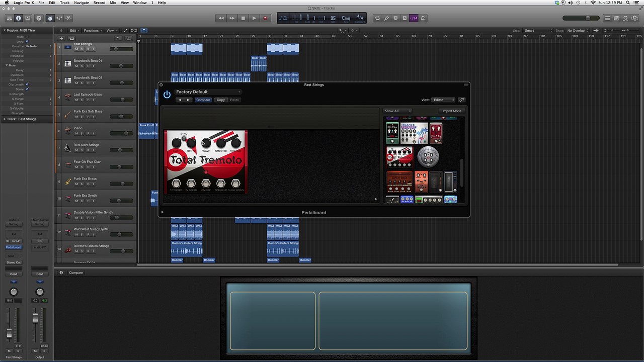Image resolution: width=644 pixels, height=362 pixels.
Task: Toggle the purple Count-in 1234 button
Action: point(414,18)
